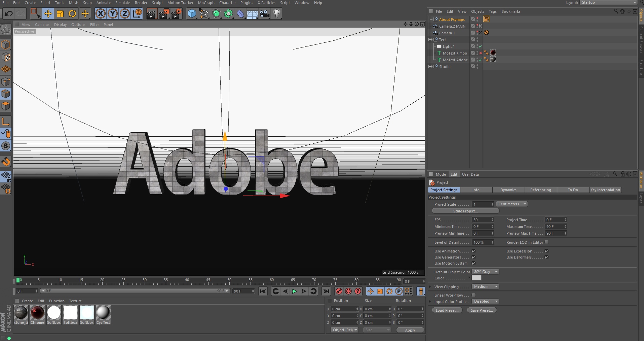Click the Load Preset button
Viewport: 644px width, 341px height.
pos(447,310)
